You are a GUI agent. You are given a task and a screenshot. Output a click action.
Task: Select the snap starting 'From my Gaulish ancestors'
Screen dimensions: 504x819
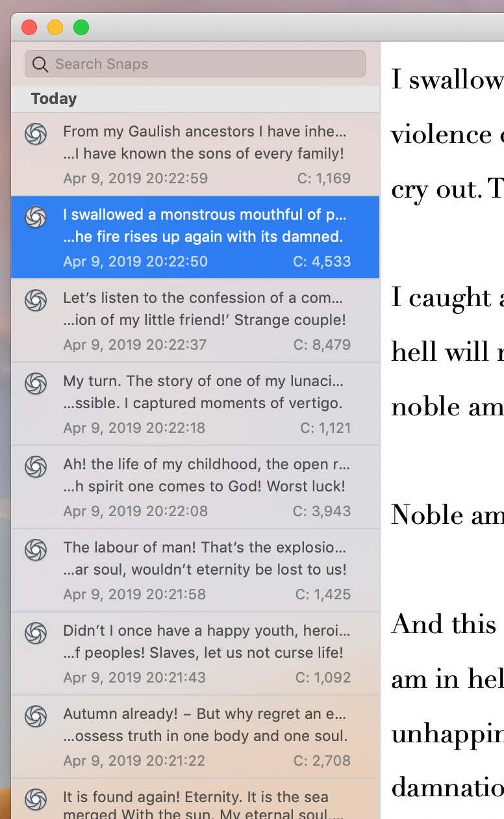click(x=205, y=155)
